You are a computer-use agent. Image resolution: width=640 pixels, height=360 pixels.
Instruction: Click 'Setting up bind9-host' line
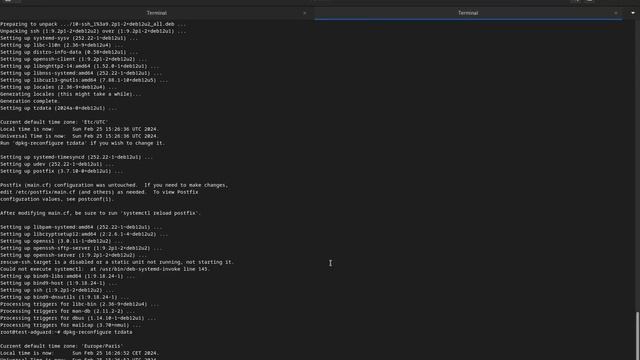[x=59, y=283]
